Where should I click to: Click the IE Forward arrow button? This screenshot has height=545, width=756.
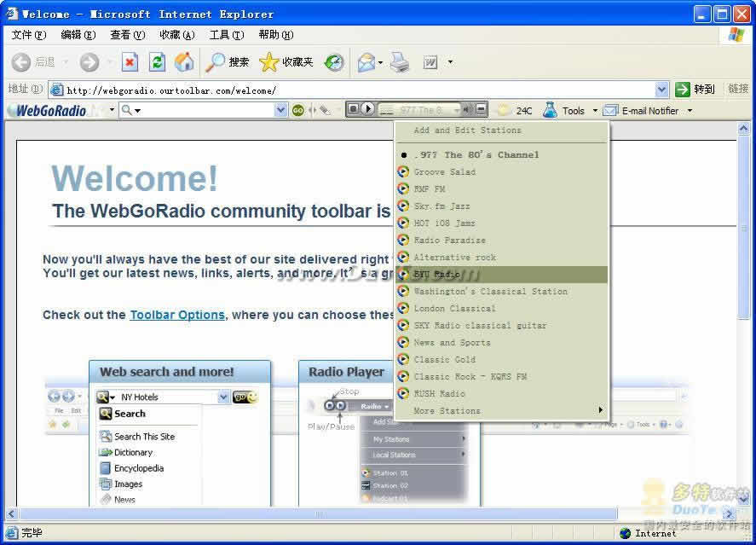click(x=89, y=62)
